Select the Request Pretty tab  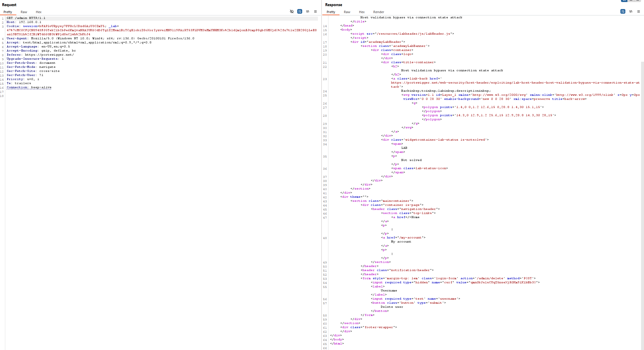[8, 12]
